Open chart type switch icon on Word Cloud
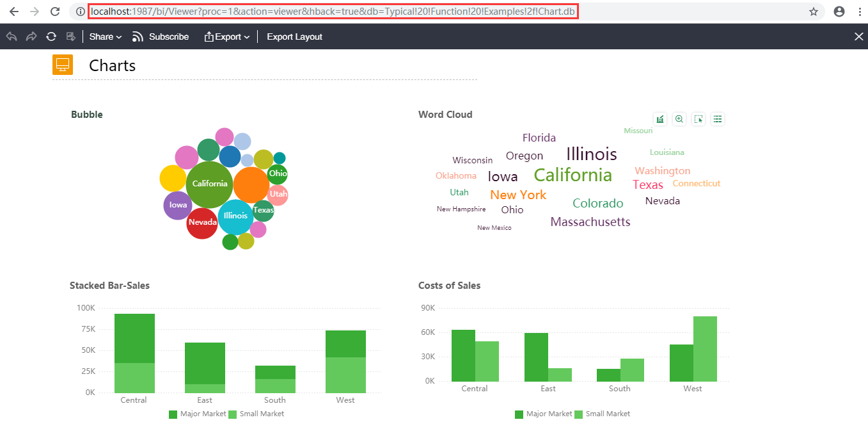This screenshot has height=438, width=868. 660,119
